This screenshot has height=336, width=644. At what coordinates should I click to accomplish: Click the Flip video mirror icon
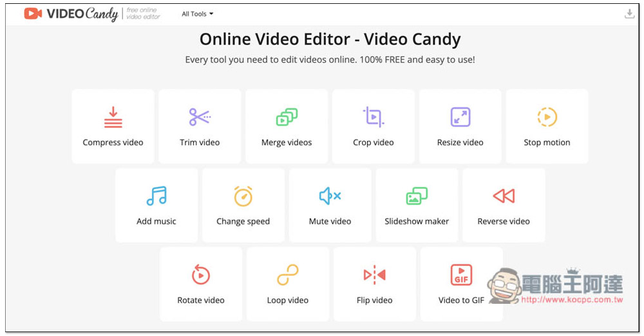click(374, 275)
